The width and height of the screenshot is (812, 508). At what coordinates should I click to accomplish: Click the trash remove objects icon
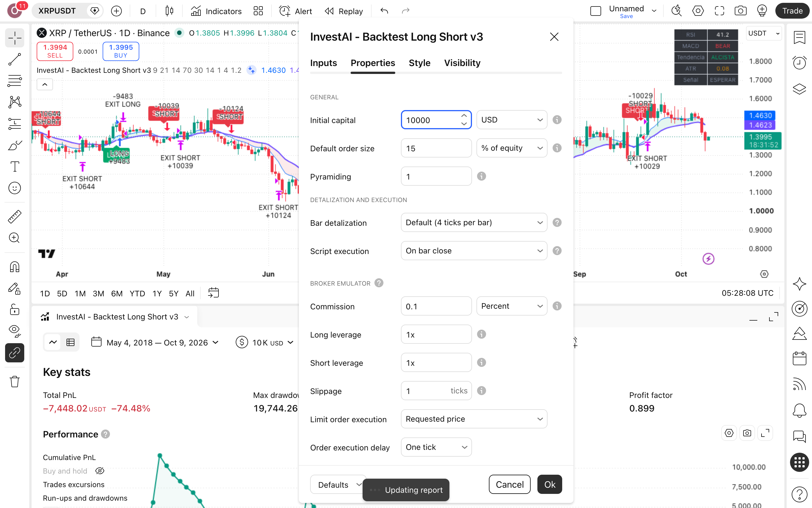click(14, 382)
